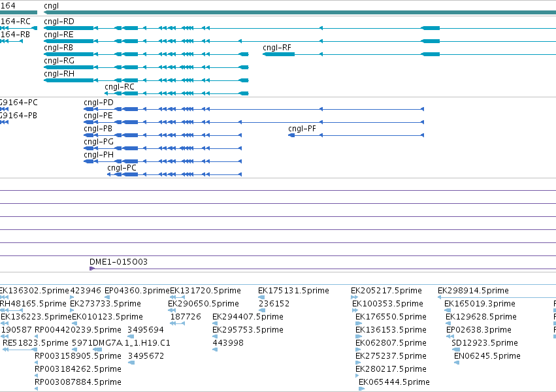Select transcript cngl-RE
The height and width of the screenshot is (392, 556).
point(59,35)
